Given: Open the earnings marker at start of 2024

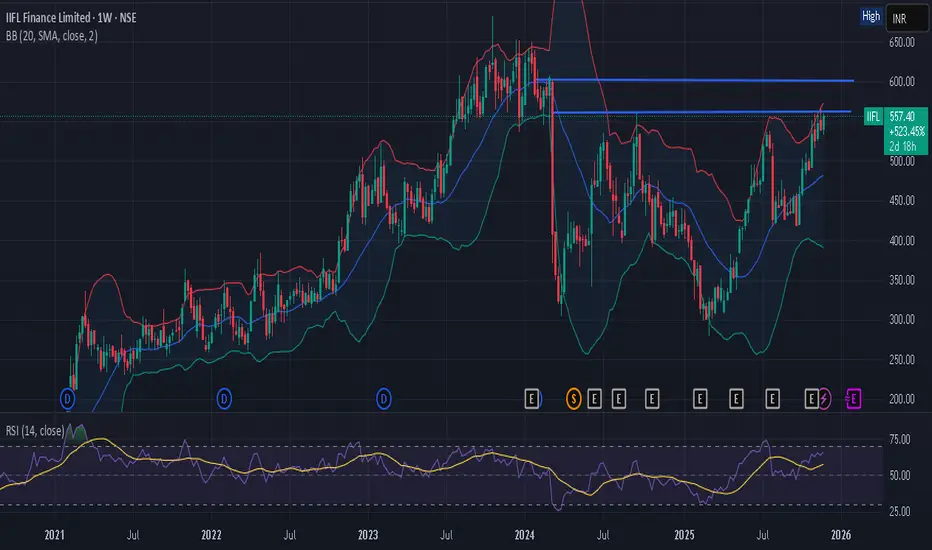Looking at the screenshot, I should point(532,398).
